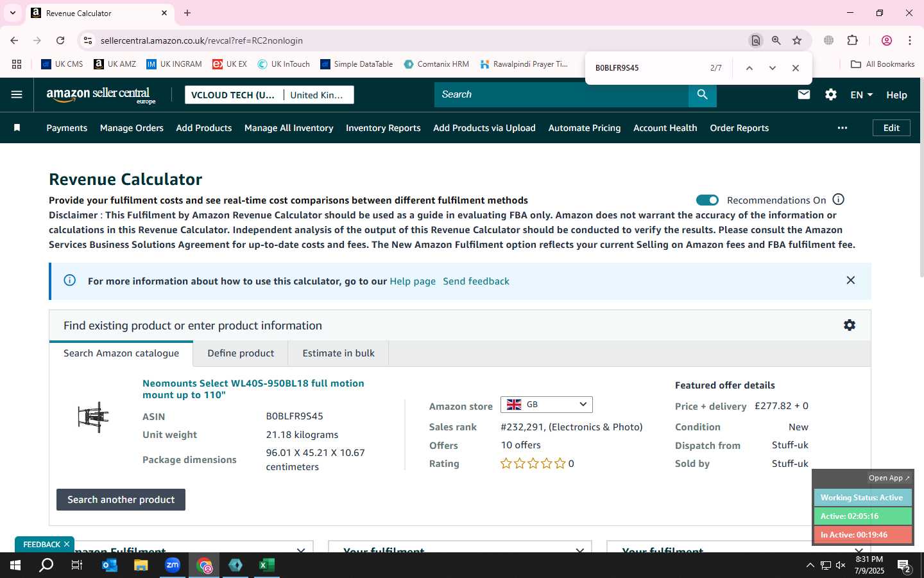
Task: Click the Help link in the header
Action: pos(896,95)
